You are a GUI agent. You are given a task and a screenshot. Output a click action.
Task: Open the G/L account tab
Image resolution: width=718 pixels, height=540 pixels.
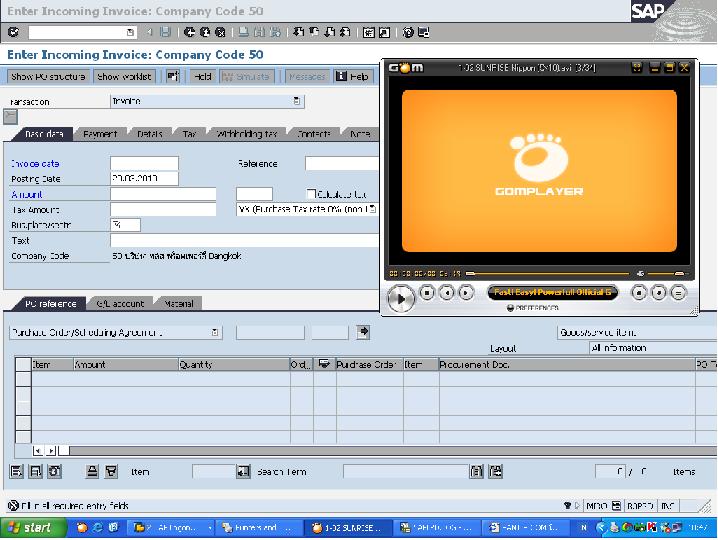click(120, 304)
